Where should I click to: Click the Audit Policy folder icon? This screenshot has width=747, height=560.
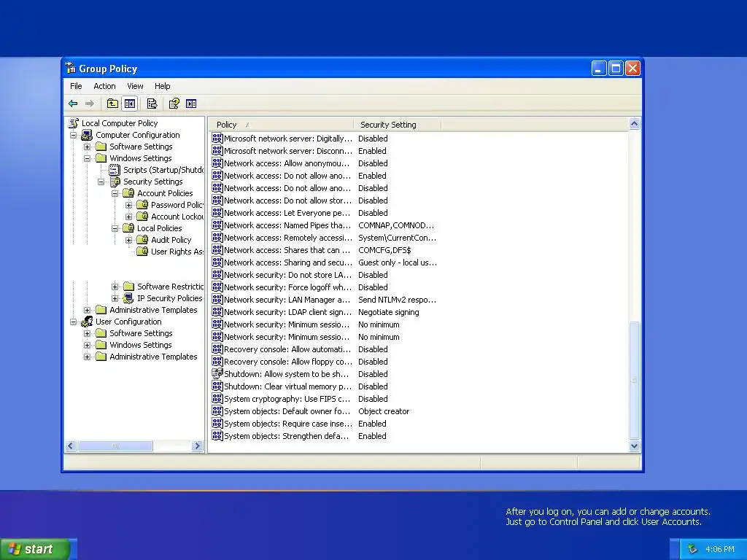coord(142,239)
